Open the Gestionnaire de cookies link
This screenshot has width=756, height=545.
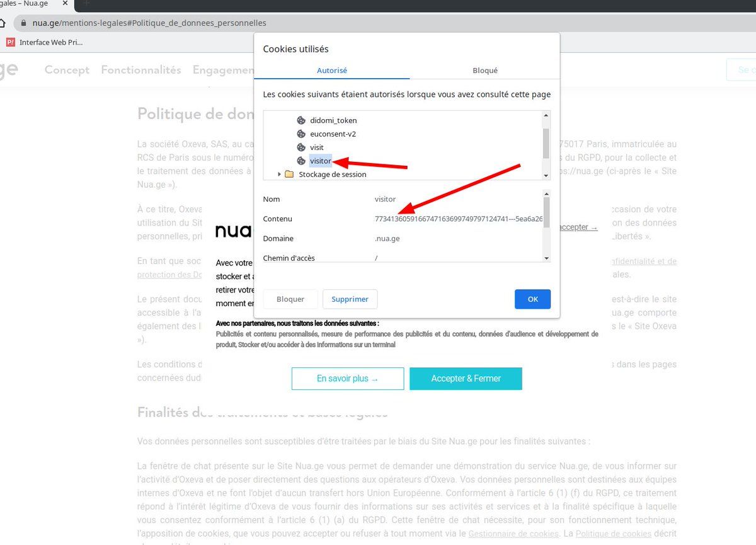513,534
